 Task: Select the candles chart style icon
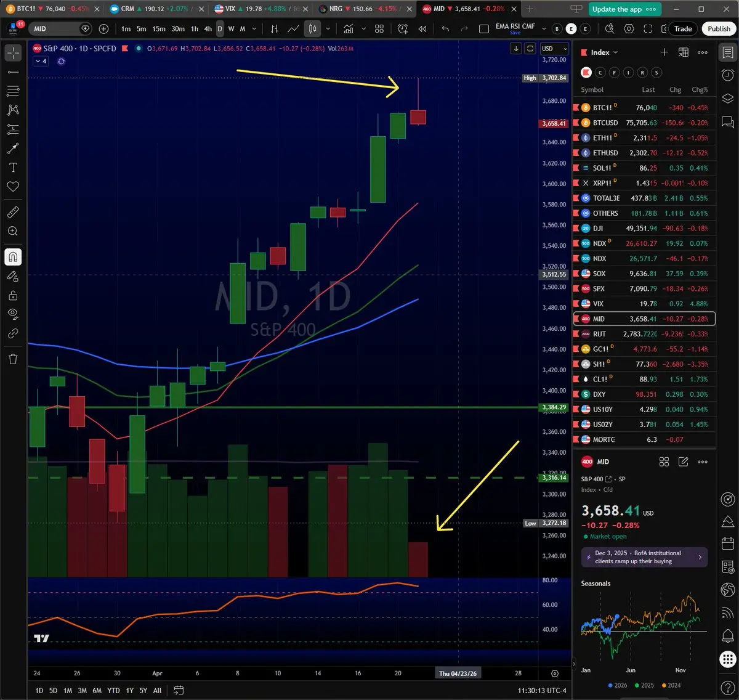[313, 29]
